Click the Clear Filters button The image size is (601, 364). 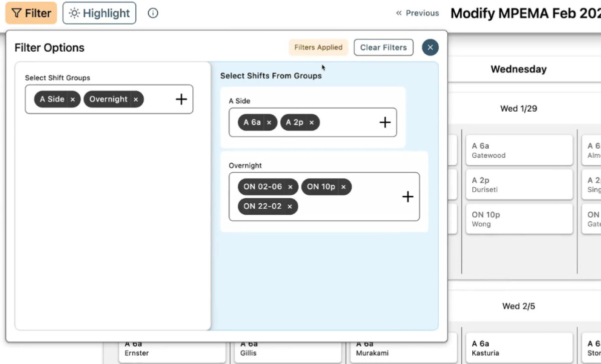pyautogui.click(x=383, y=47)
